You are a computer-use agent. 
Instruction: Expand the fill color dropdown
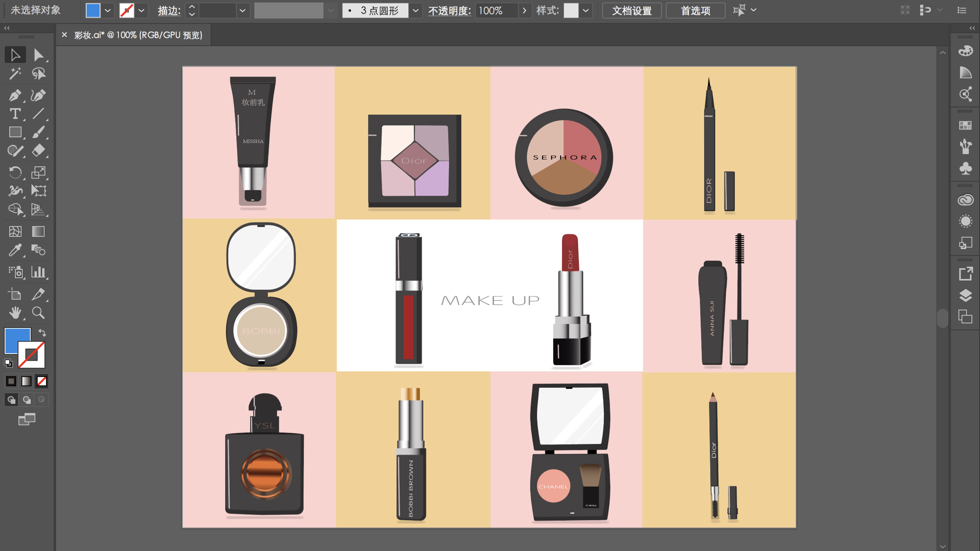108,10
